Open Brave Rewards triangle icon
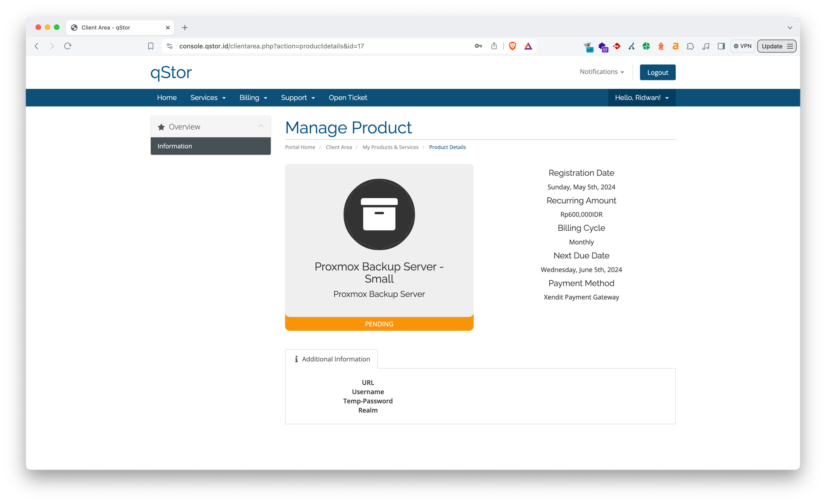 tap(528, 46)
